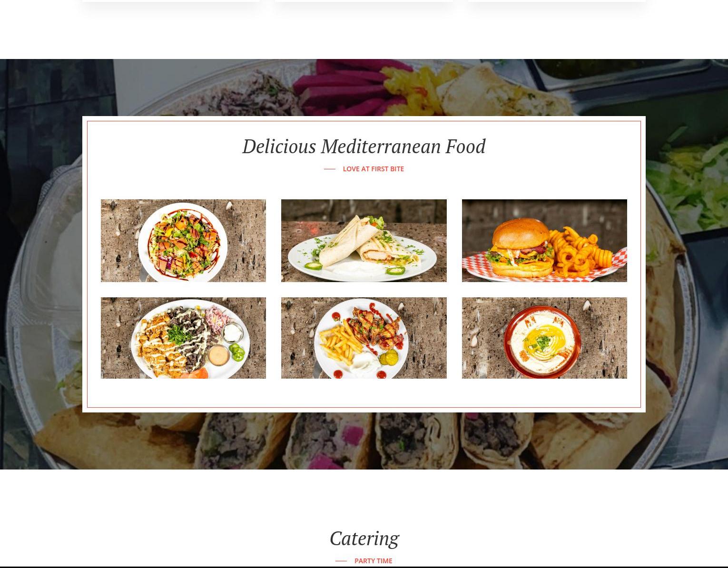Open the hummus bowl photo

click(x=544, y=338)
